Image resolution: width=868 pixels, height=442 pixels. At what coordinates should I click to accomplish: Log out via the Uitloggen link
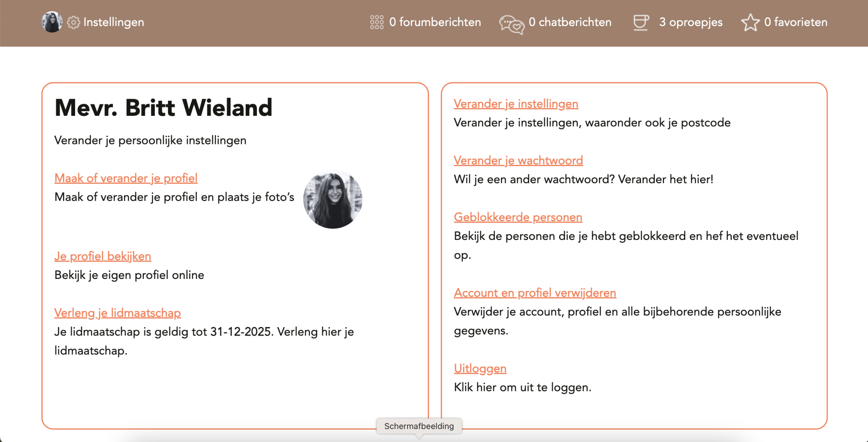[x=480, y=368]
